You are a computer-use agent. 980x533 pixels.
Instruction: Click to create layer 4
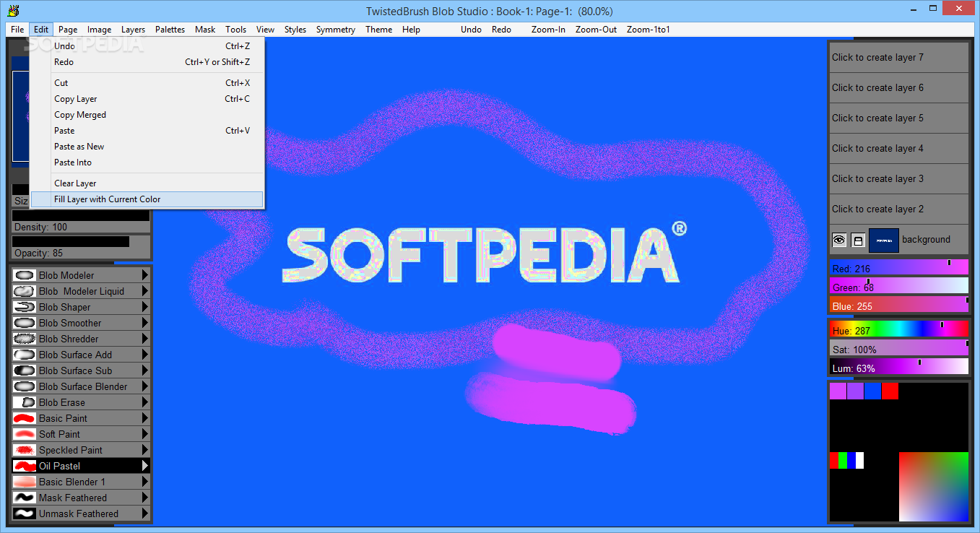tap(898, 148)
